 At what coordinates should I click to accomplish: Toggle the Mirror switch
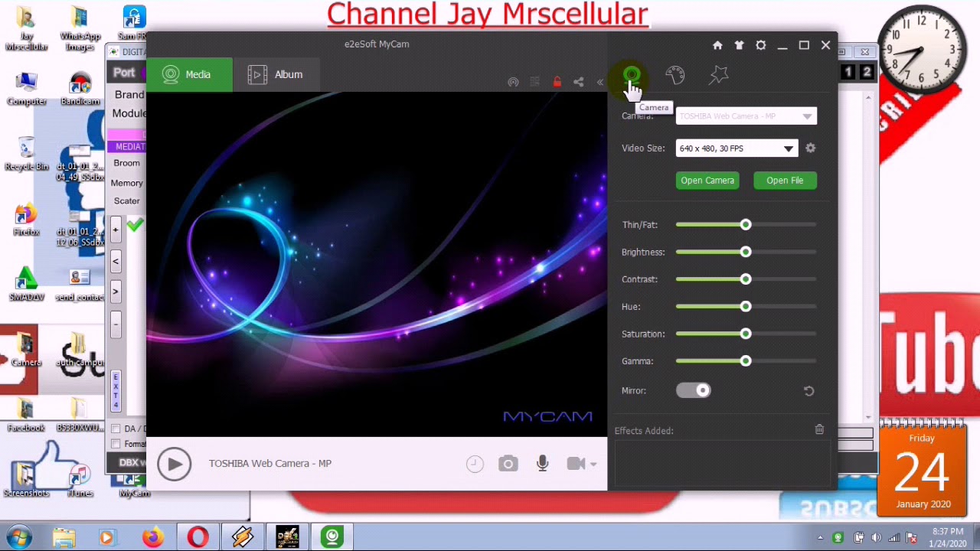pyautogui.click(x=694, y=390)
